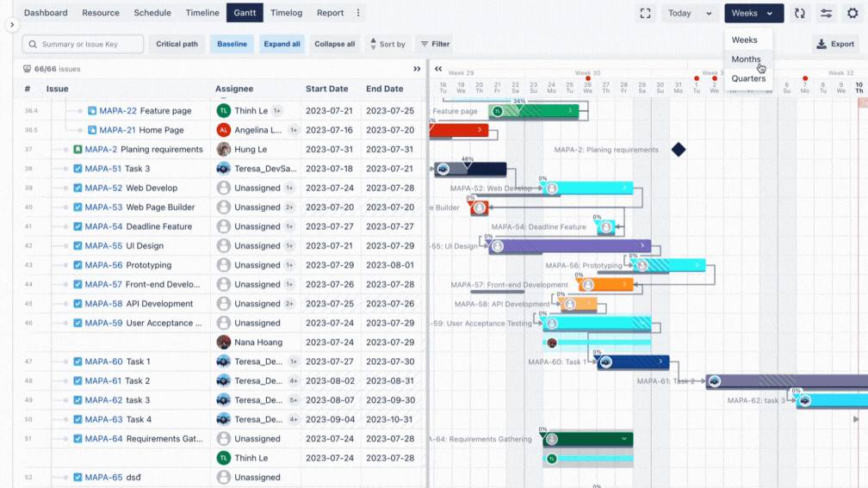Expand the MAPA-22 Feature page bar arrow
Viewport: 868px width, 488px height.
tap(570, 111)
